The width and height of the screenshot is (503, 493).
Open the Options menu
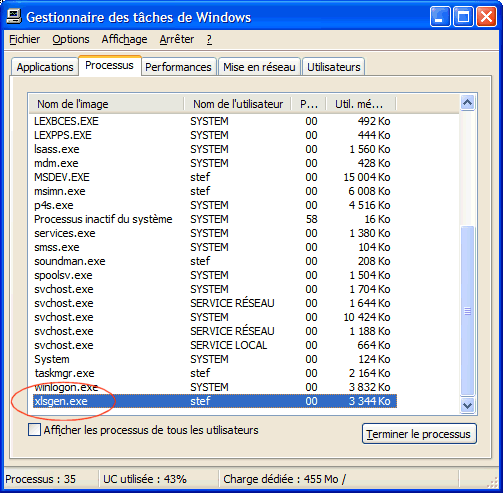[x=71, y=39]
